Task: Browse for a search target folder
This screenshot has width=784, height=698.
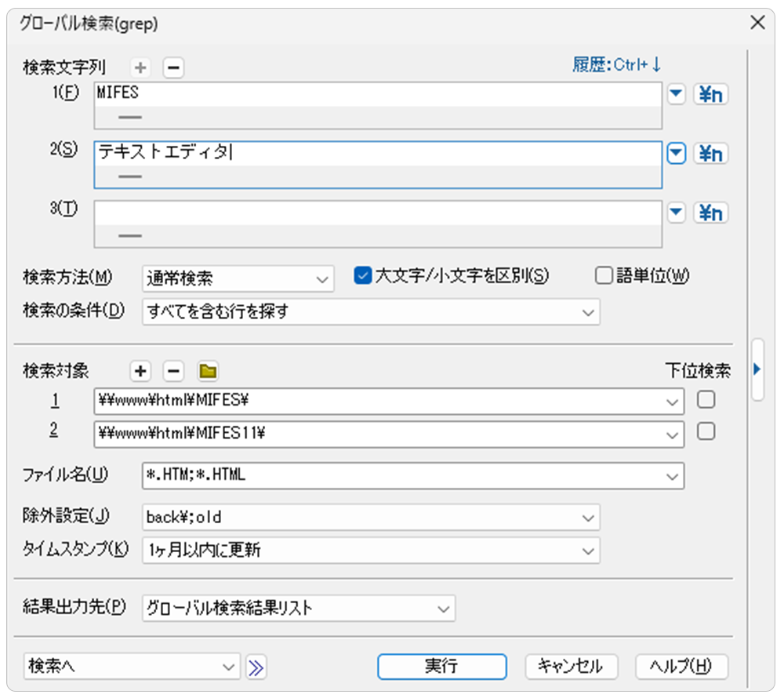Action: click(207, 371)
